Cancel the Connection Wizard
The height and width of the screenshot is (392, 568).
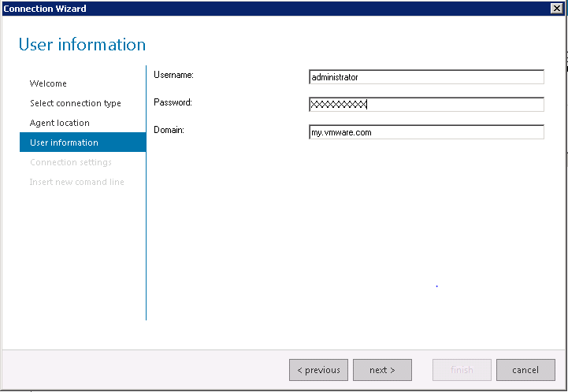[525, 370]
